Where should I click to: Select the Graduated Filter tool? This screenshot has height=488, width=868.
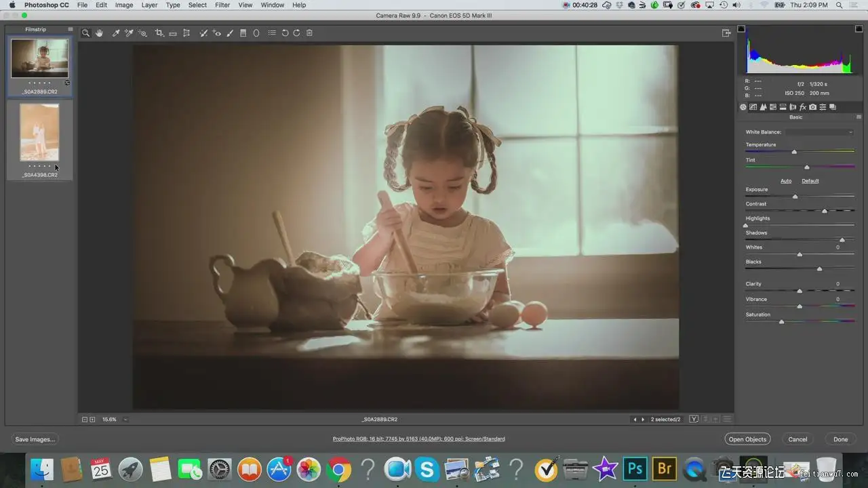243,33
